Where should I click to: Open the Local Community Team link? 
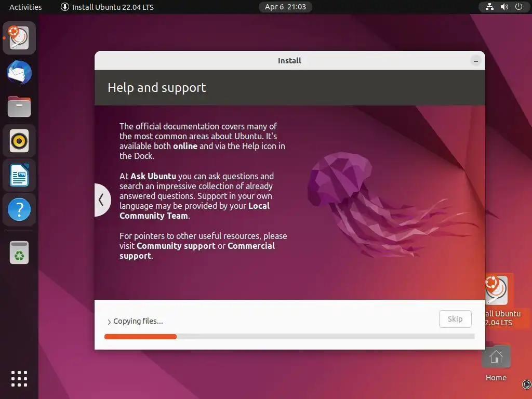(x=194, y=211)
